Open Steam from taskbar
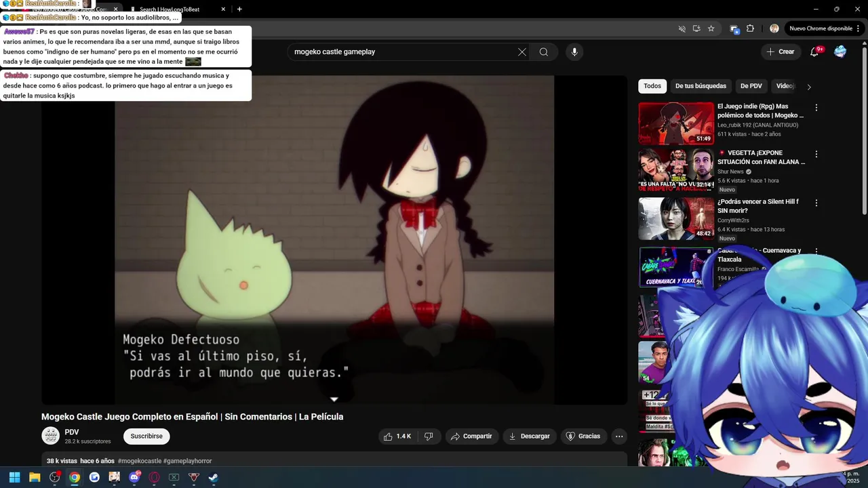This screenshot has height=488, width=868. click(x=214, y=477)
